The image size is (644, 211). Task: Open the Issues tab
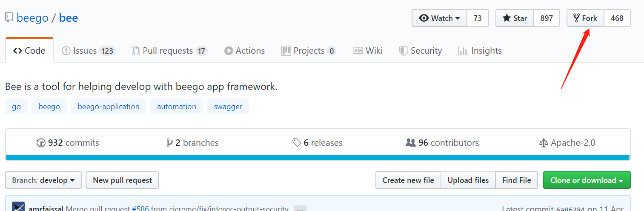pyautogui.click(x=89, y=51)
